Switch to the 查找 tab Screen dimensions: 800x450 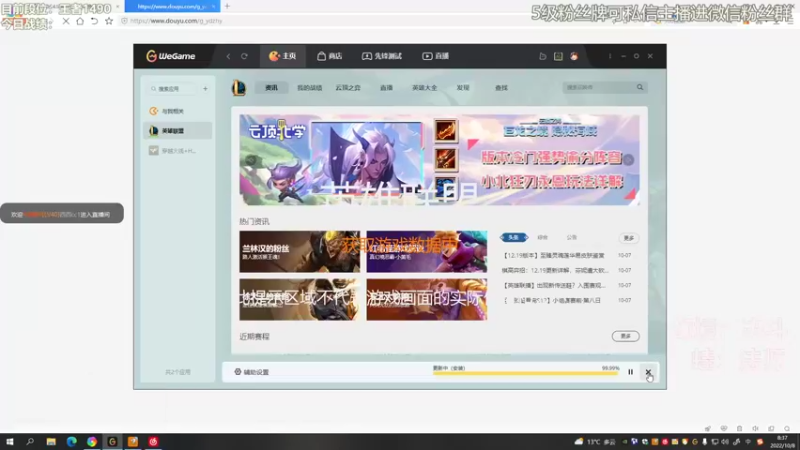pos(501,88)
